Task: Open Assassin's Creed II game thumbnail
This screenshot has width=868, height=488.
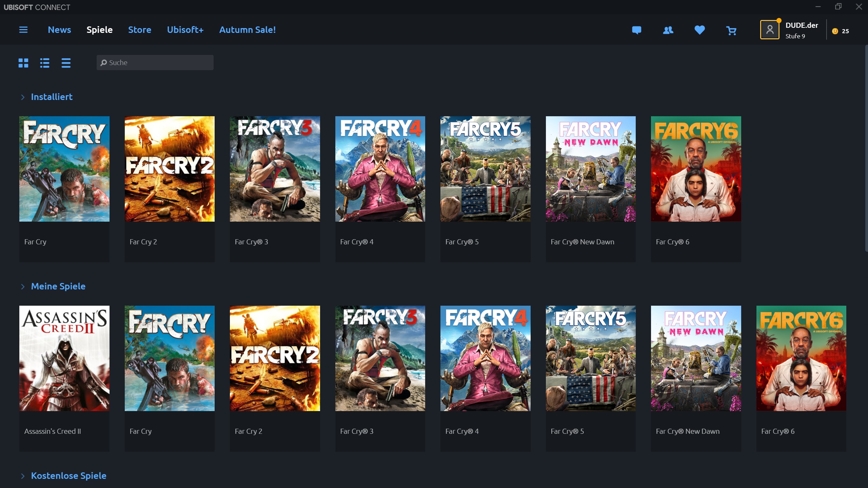Action: pyautogui.click(x=64, y=358)
